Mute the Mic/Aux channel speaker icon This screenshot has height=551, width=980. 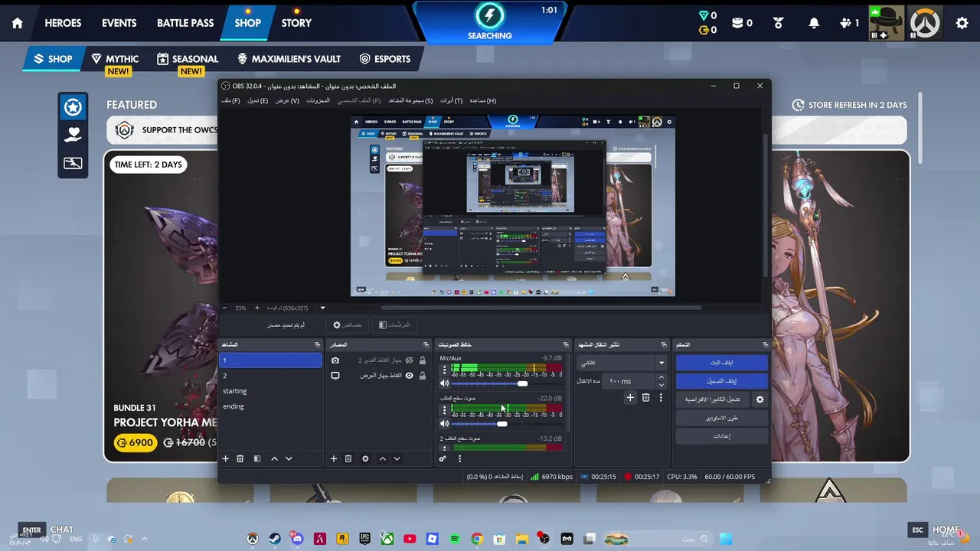pyautogui.click(x=444, y=383)
